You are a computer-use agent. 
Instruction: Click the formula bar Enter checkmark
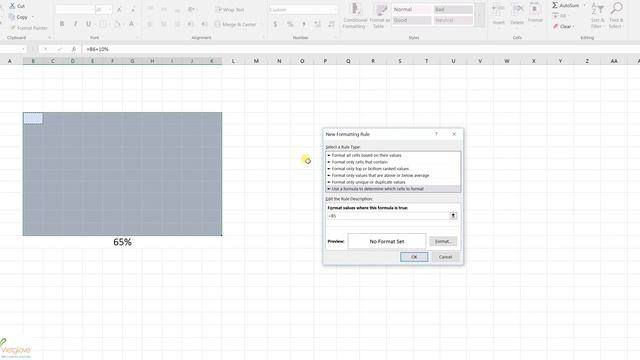pos(60,49)
